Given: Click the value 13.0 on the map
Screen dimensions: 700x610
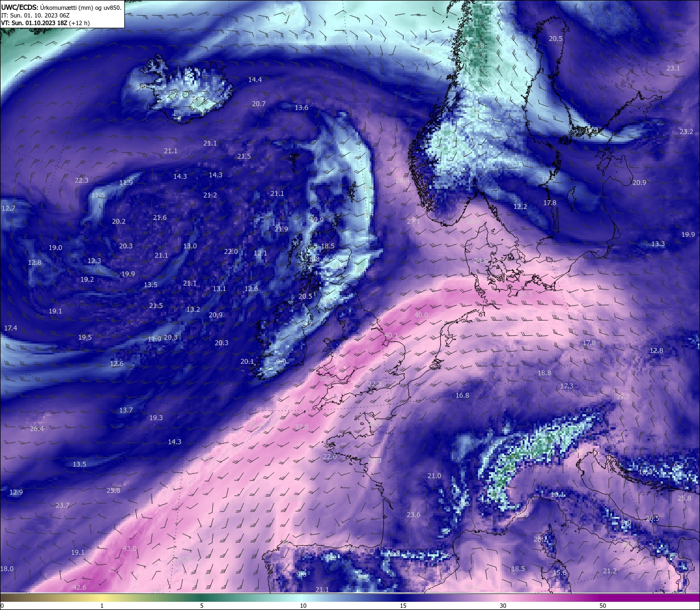Looking at the screenshot, I should [x=190, y=246].
